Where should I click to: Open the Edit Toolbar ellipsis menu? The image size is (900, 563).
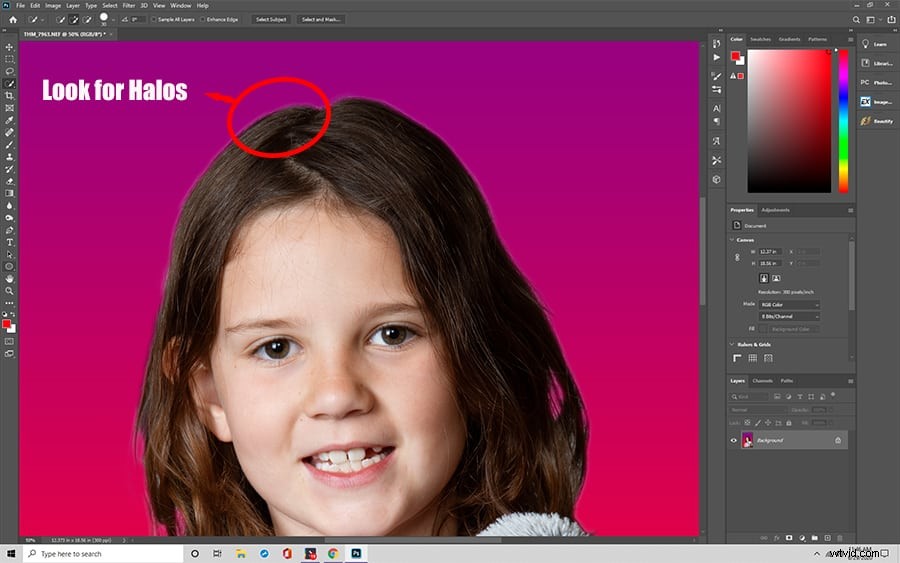(9, 302)
